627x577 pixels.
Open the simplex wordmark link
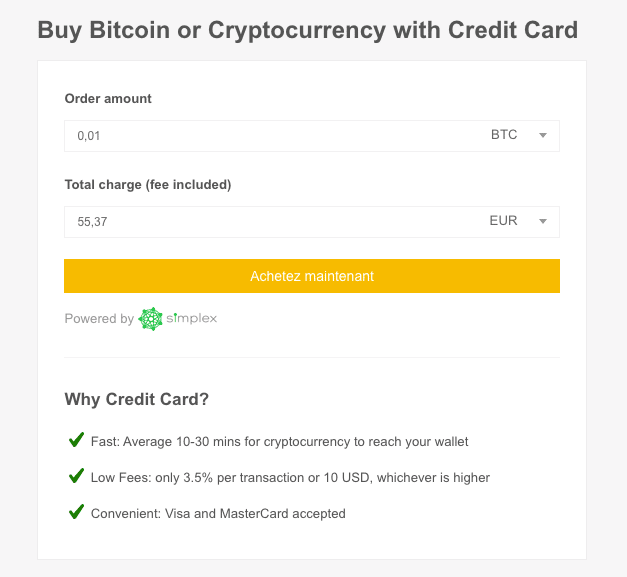point(192,319)
